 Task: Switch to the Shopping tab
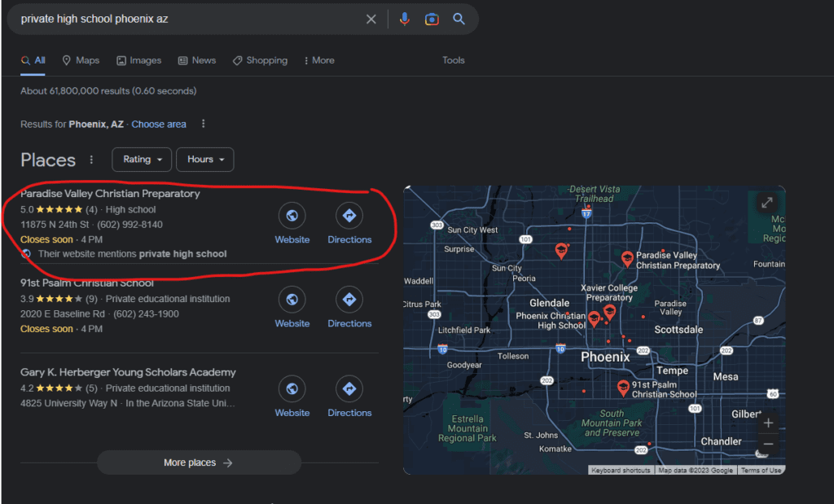(260, 60)
